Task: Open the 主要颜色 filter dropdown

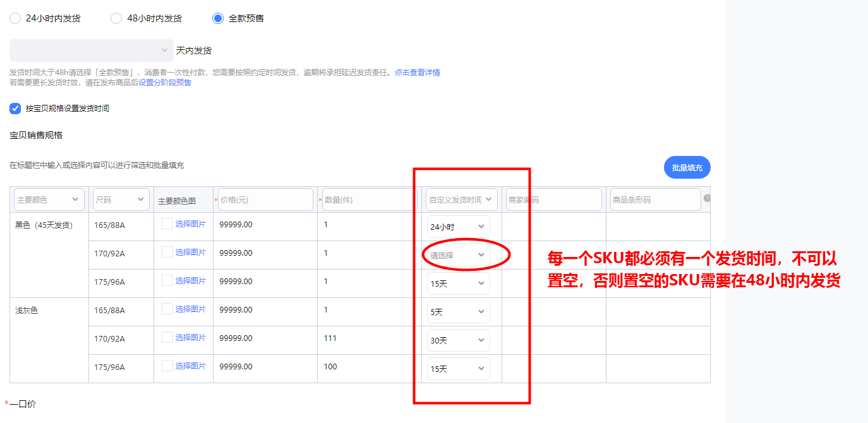Action: 49,200
